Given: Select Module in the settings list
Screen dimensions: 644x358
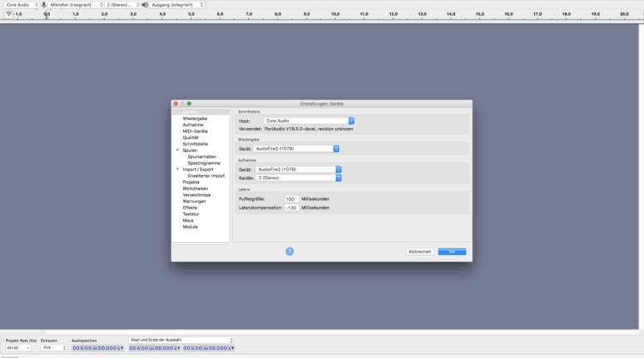Looking at the screenshot, I should point(190,227).
